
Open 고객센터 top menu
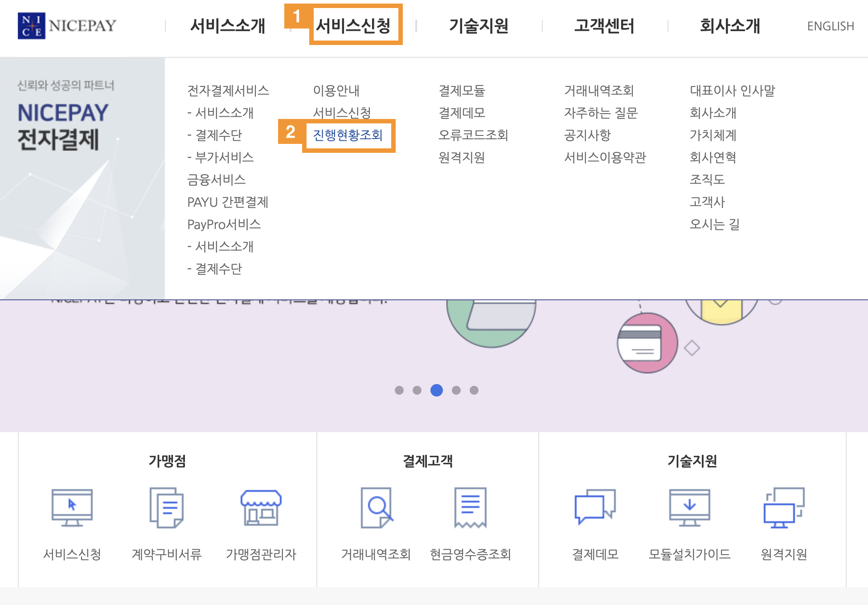click(605, 26)
